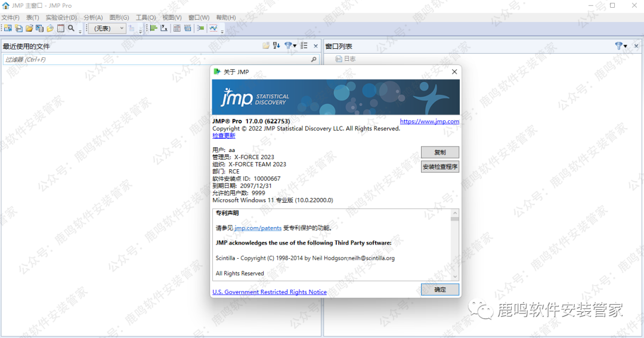Click the Distribution analysis toolbar icon
The width and height of the screenshot is (644, 338).
click(153, 28)
